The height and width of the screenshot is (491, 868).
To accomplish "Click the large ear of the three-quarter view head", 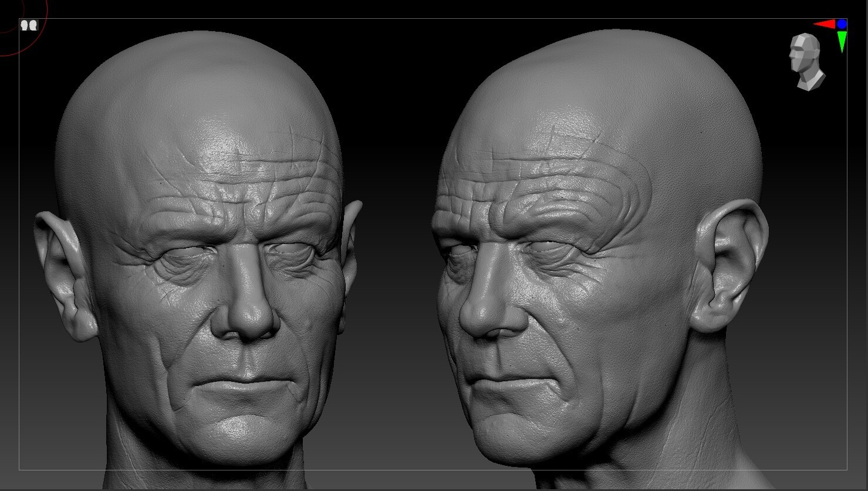I will point(729,264).
